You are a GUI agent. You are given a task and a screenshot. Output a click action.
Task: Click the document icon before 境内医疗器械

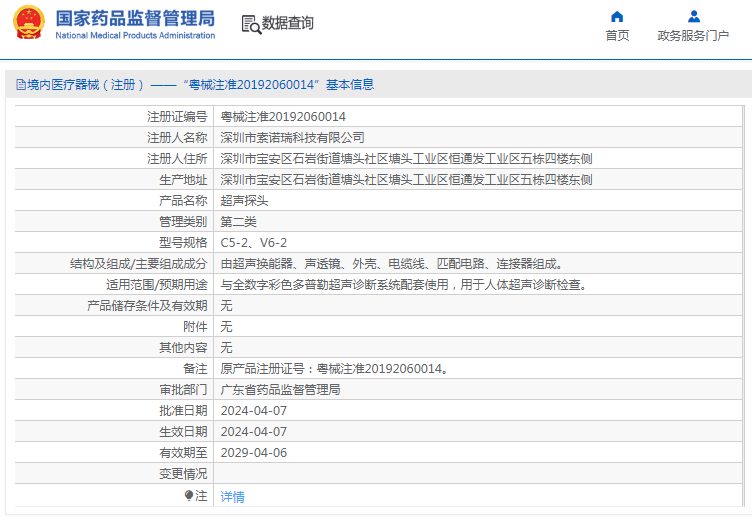21,85
